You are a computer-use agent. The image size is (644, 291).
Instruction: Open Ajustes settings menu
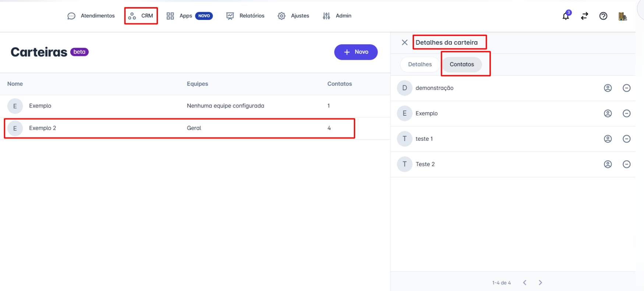point(293,16)
